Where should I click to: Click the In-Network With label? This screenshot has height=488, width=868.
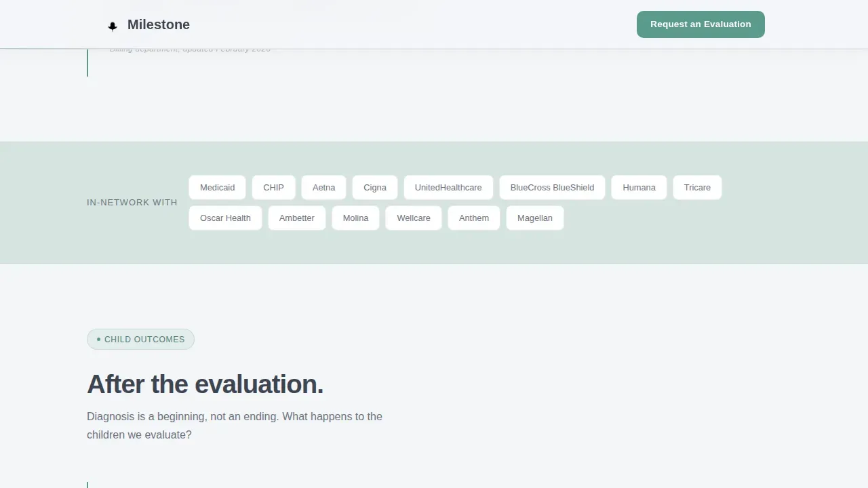coord(132,203)
